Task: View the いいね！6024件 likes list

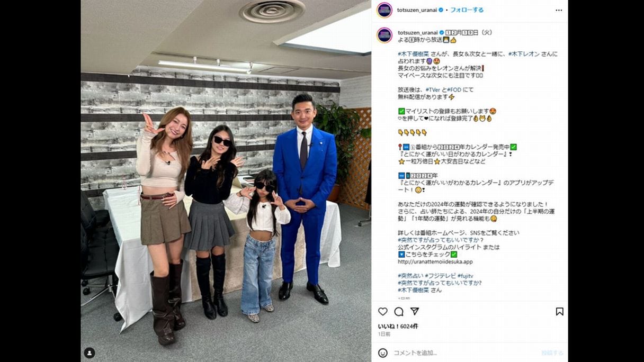Action: pos(398,326)
